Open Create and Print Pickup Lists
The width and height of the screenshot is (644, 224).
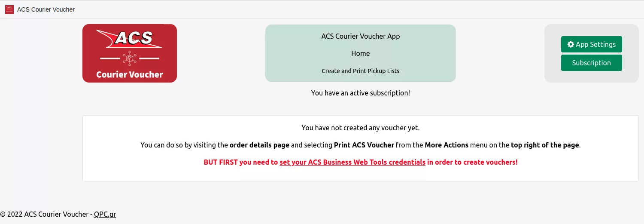[361, 71]
